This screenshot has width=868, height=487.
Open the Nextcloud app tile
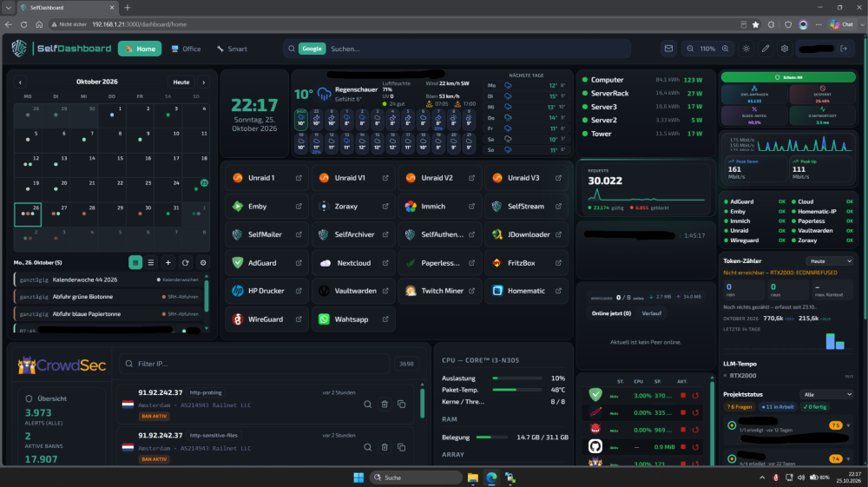353,263
